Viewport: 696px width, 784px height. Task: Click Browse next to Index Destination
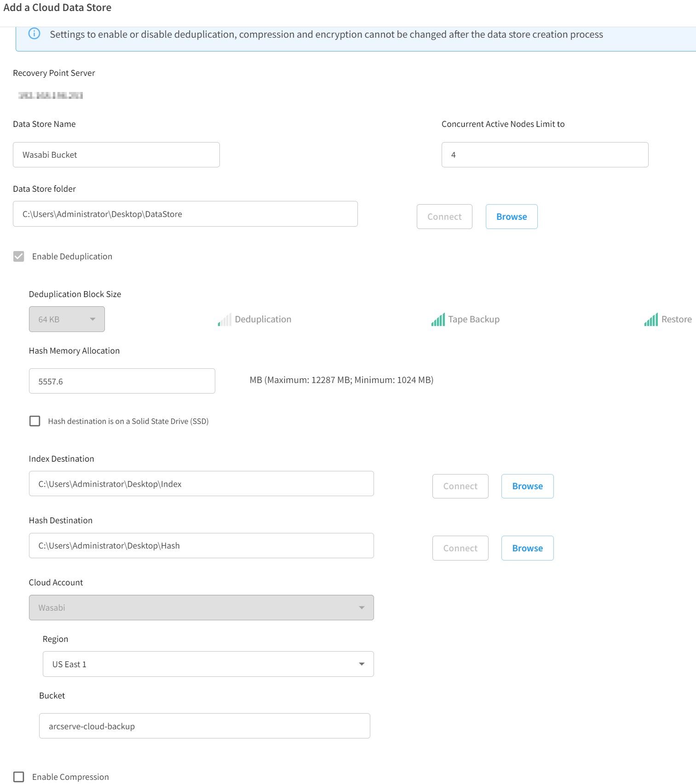[x=527, y=486]
